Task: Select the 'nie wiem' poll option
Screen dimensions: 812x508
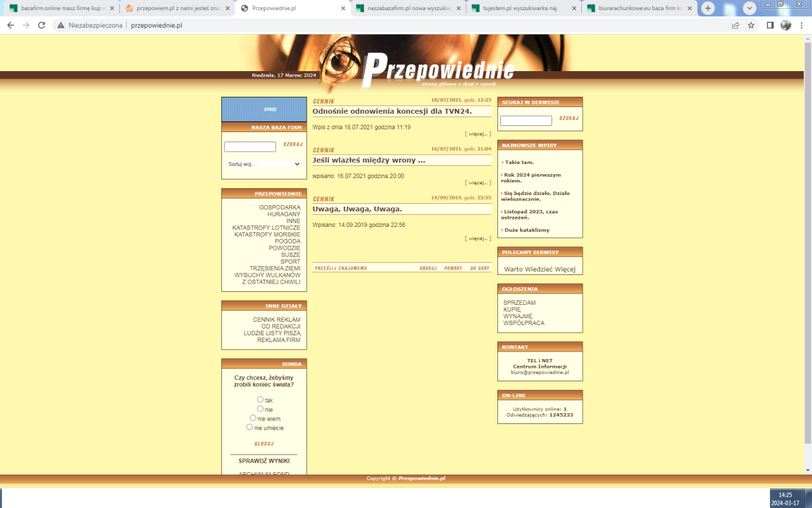Action: 253,418
